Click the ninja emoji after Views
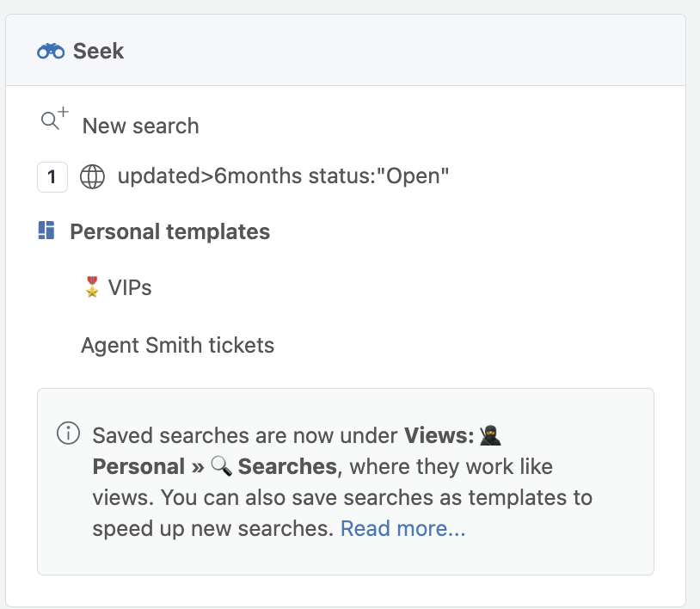The width and height of the screenshot is (700, 609). (490, 435)
